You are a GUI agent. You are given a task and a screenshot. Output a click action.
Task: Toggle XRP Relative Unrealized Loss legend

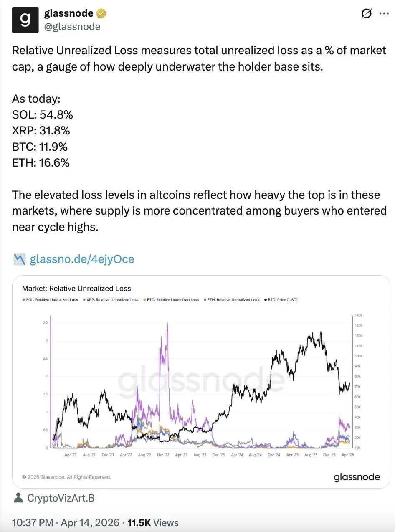point(111,300)
